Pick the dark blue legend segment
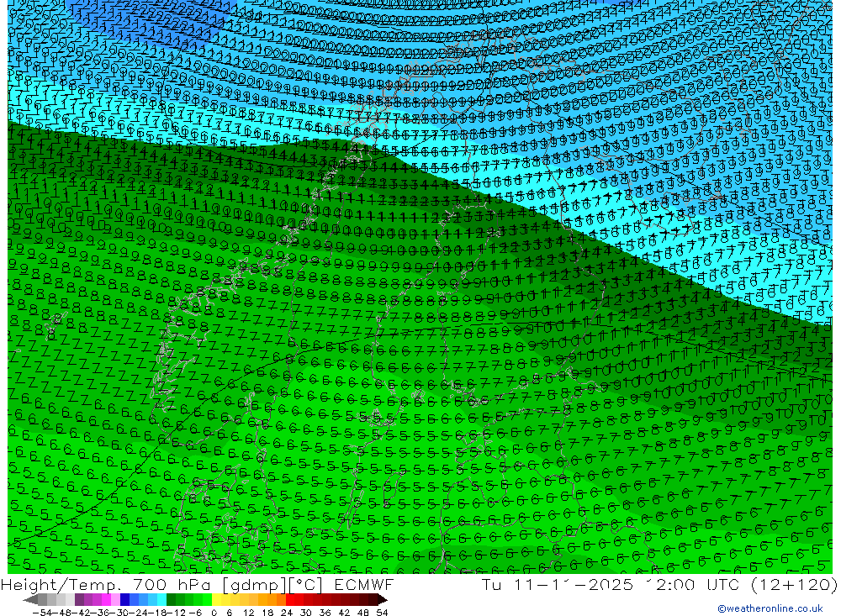841x616 pixels. tap(125, 600)
